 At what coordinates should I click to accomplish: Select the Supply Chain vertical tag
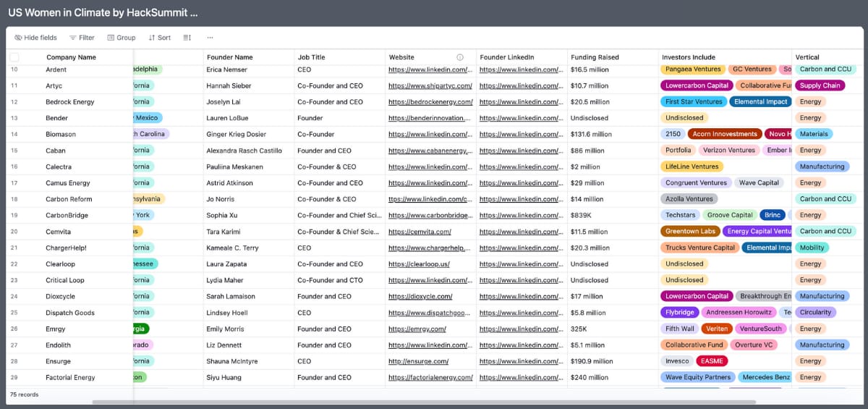[x=820, y=85]
